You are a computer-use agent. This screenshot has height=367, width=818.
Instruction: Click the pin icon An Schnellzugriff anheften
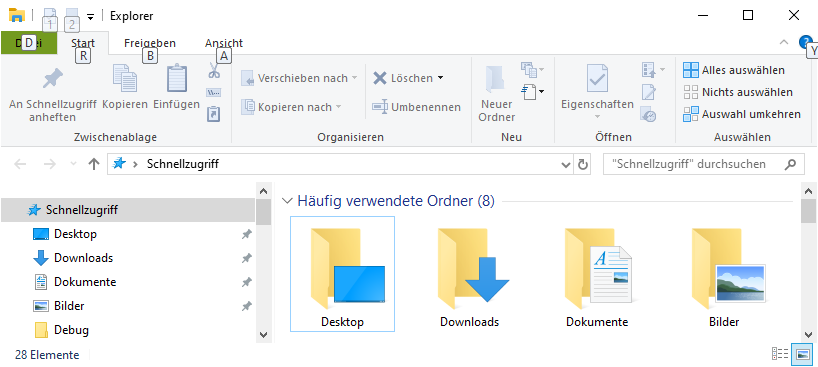coord(53,78)
